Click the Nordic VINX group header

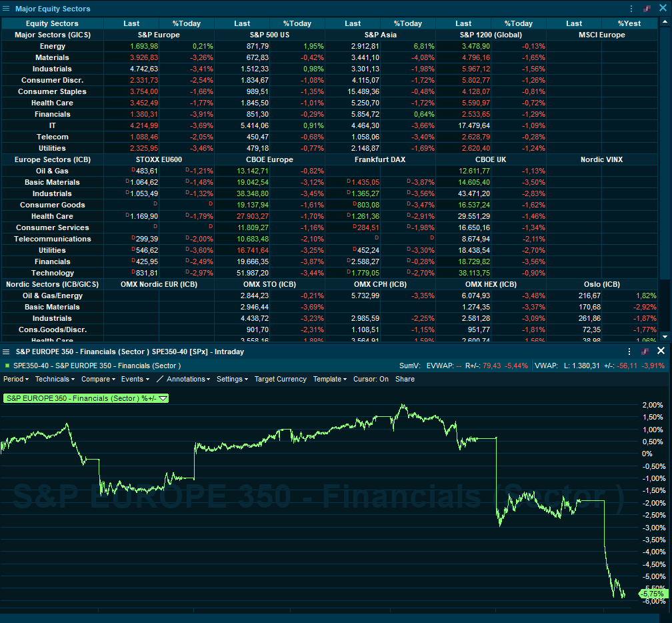602,159
